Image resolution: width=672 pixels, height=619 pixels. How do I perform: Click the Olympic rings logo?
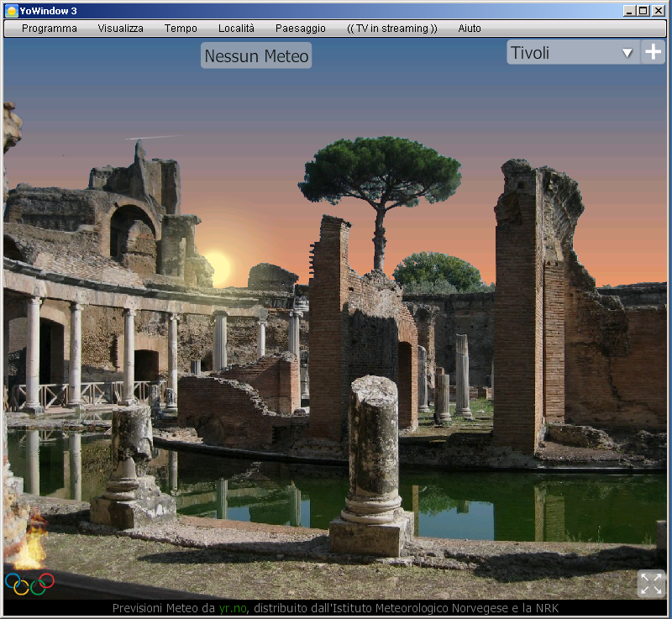[x=29, y=583]
